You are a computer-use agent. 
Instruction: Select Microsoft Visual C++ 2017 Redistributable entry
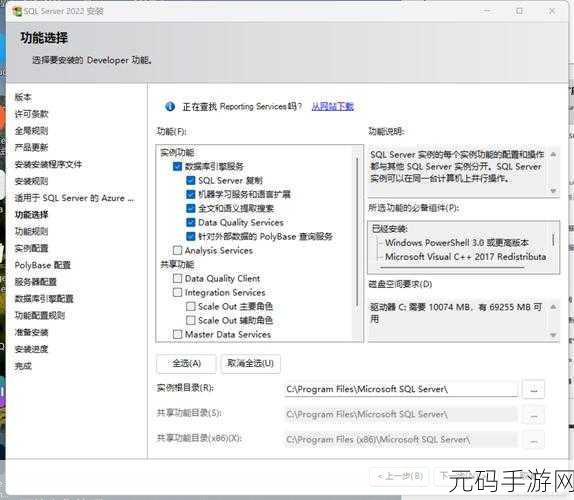click(466, 257)
